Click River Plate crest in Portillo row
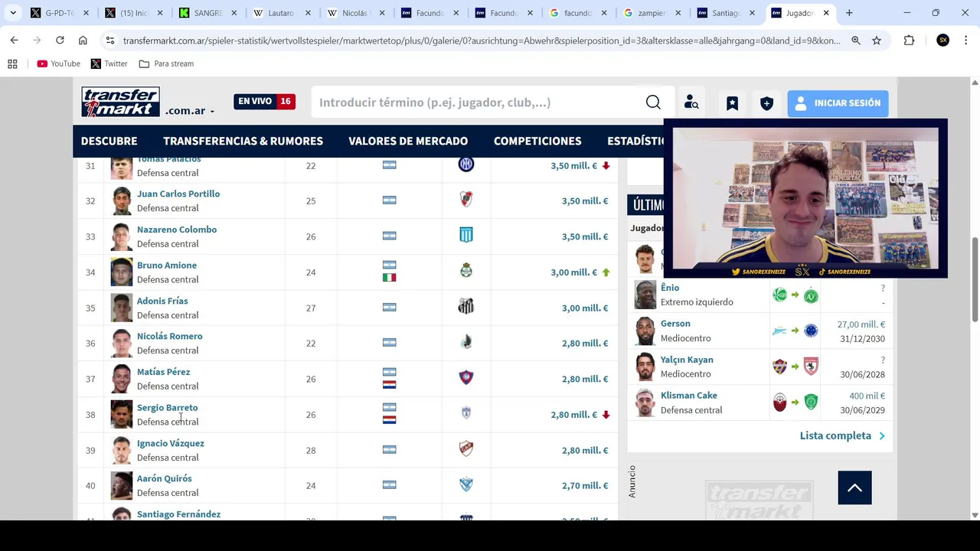Screen dimensions: 980x551 coord(465,200)
